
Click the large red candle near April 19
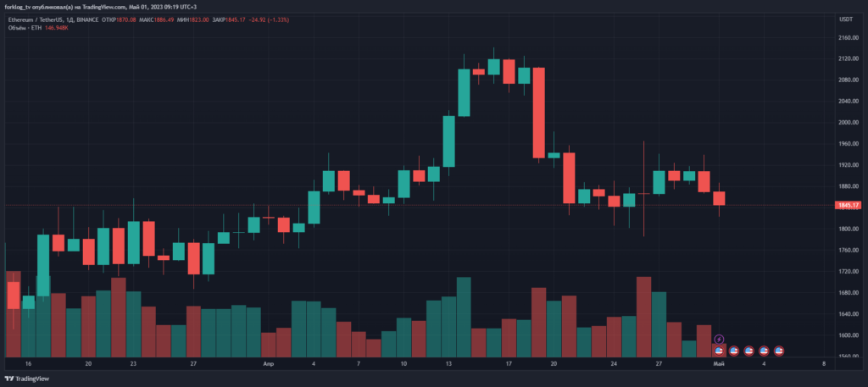click(537, 113)
